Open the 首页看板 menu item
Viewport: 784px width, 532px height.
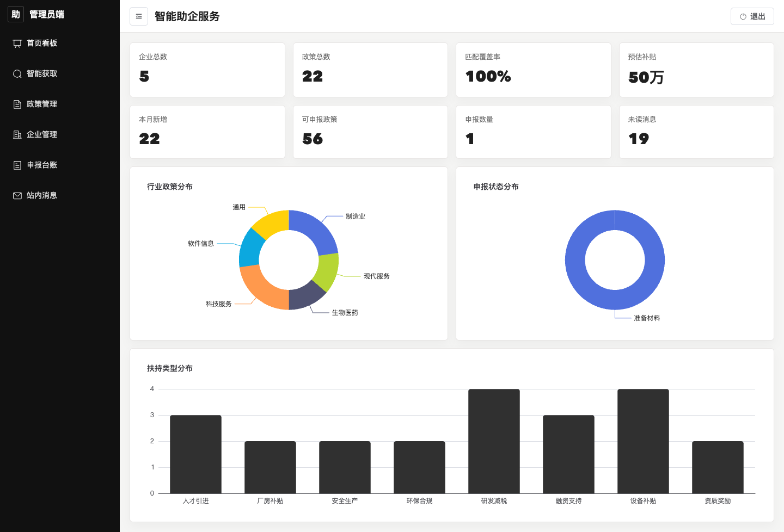pyautogui.click(x=60, y=43)
